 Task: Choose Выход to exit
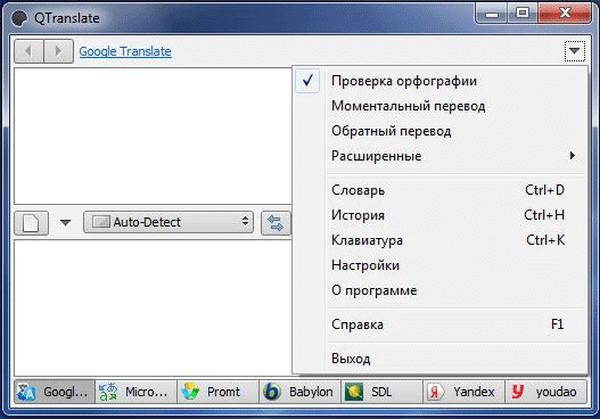440,359
